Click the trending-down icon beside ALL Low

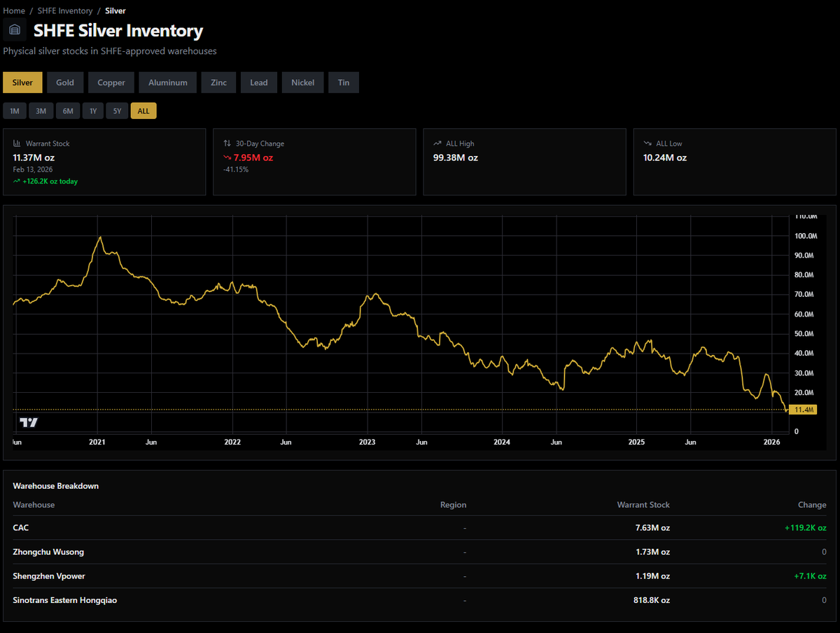647,143
